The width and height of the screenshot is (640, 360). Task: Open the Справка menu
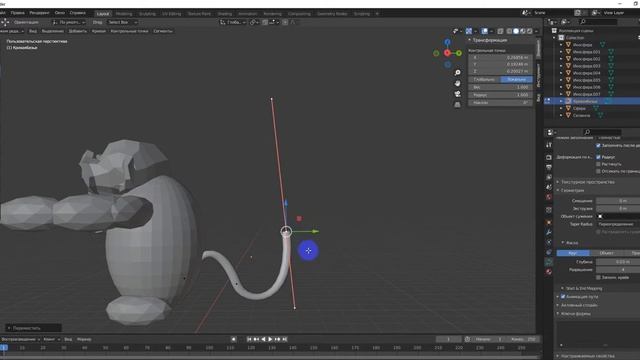click(x=78, y=13)
